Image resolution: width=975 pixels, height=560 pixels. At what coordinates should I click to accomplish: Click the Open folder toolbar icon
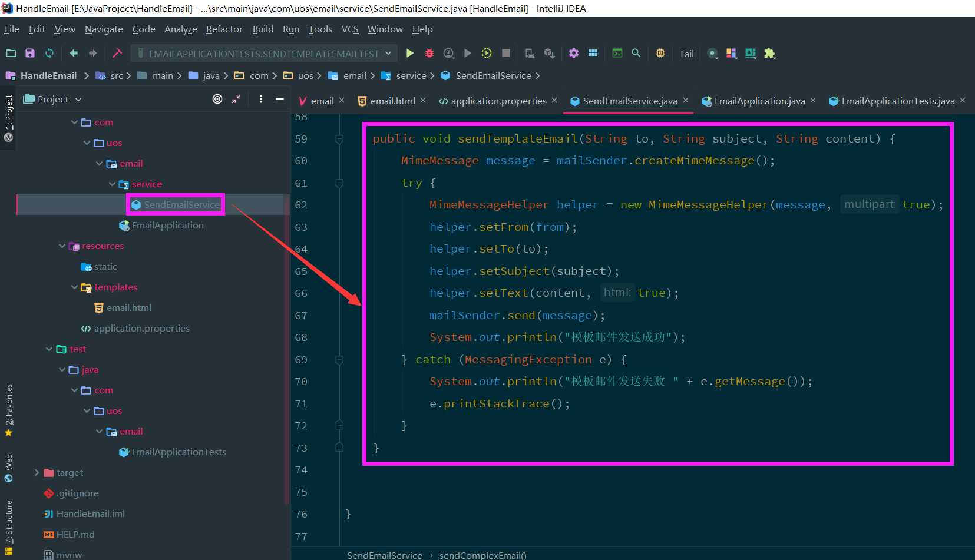(11, 53)
